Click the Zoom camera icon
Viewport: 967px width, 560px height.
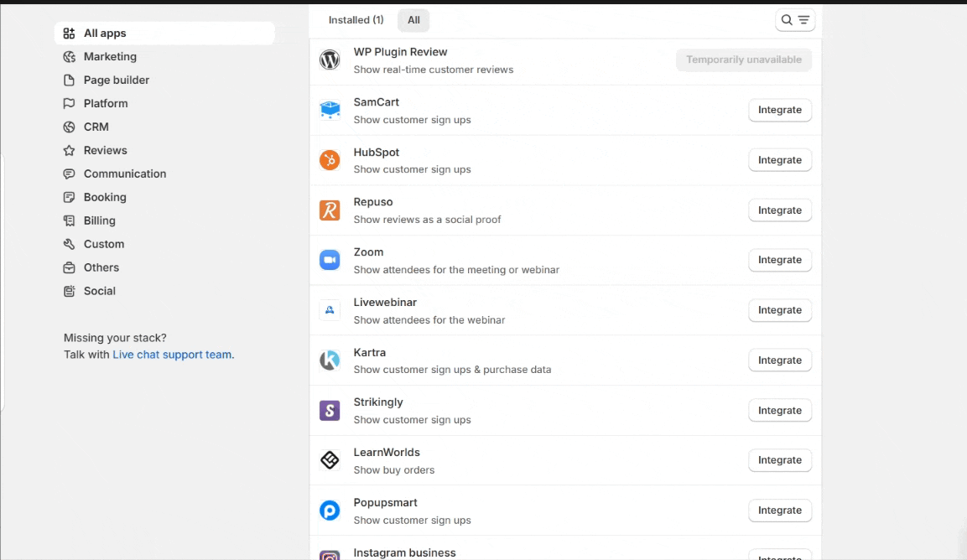coord(330,260)
